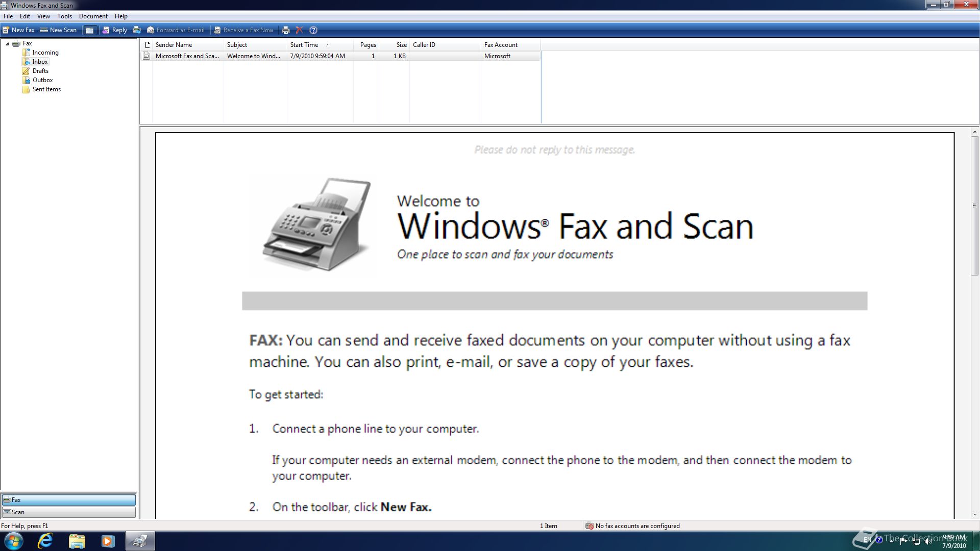Sort by the Size column header
Screen dimensions: 980x551
[394, 45]
